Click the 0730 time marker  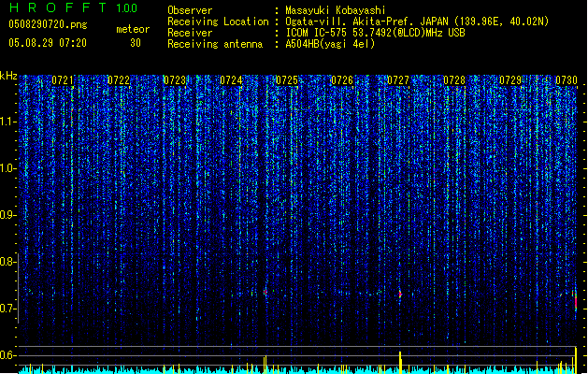pos(566,80)
